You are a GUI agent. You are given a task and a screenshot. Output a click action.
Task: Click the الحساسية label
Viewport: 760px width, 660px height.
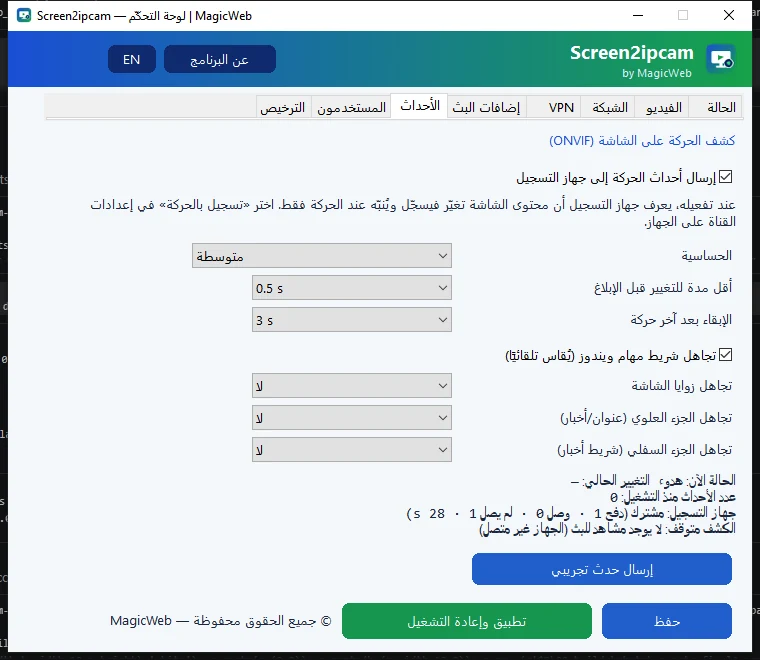[x=707, y=255]
